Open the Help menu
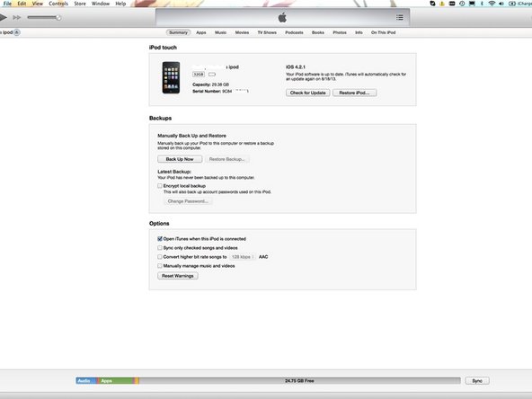Screen dimensions: 532x399 [x=120, y=4]
